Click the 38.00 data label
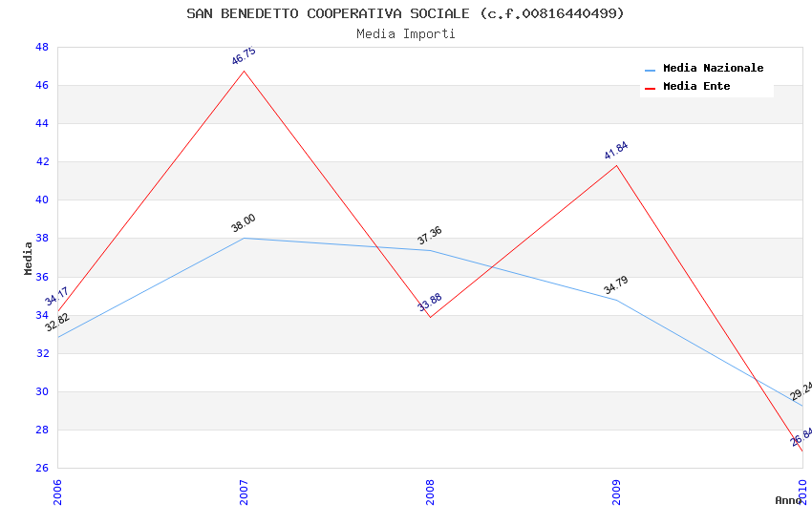This screenshot has height=525, width=812. click(x=244, y=223)
